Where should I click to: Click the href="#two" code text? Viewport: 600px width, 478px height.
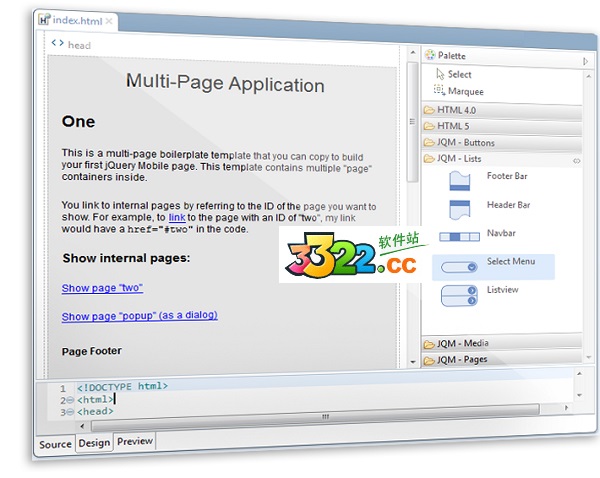pyautogui.click(x=160, y=229)
